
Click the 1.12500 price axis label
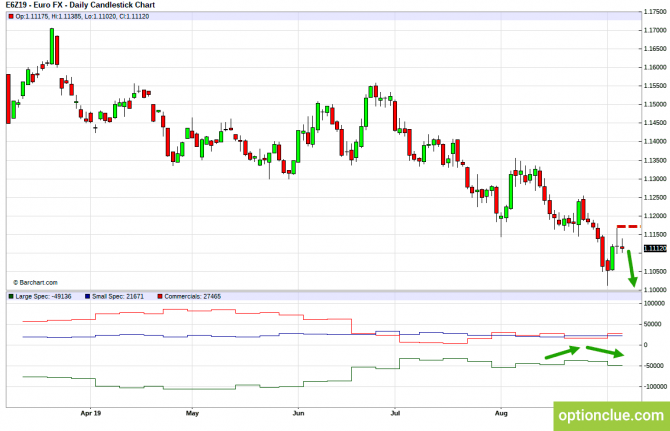pyautogui.click(x=655, y=198)
